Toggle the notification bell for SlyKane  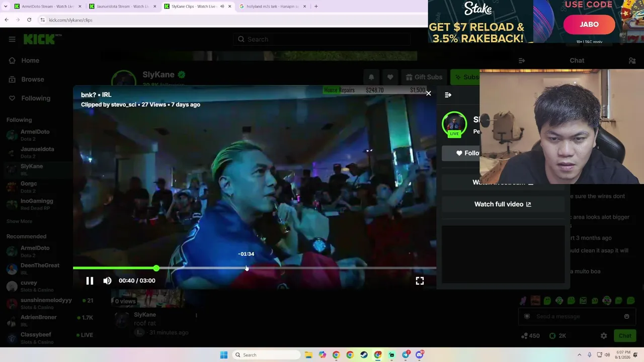coord(371,77)
